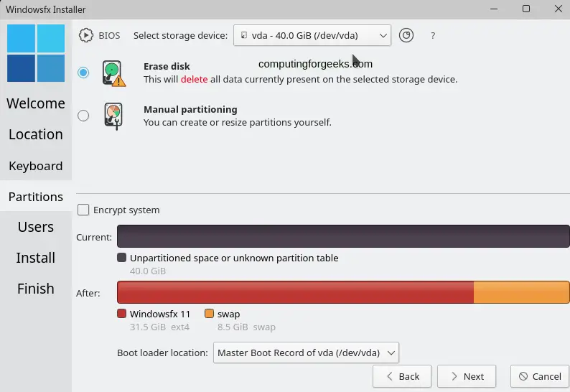Click 'Unpartitioned space or unknown partition table' text
Screen dimensions: 570x392
tap(234, 258)
